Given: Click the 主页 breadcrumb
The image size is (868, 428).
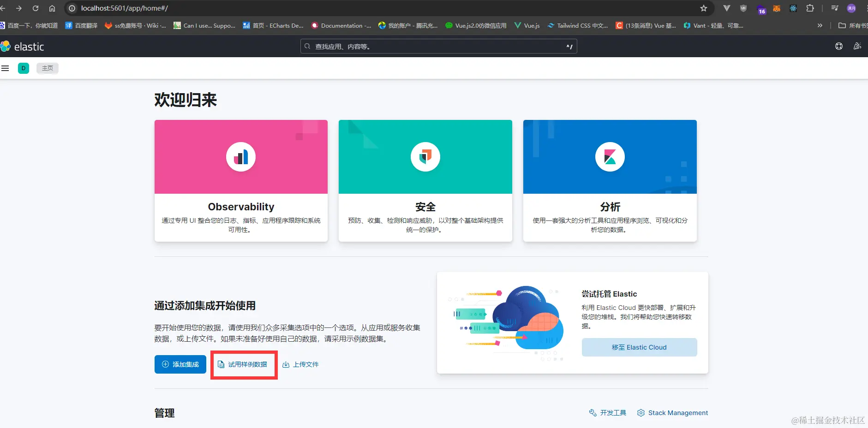Looking at the screenshot, I should tap(48, 68).
